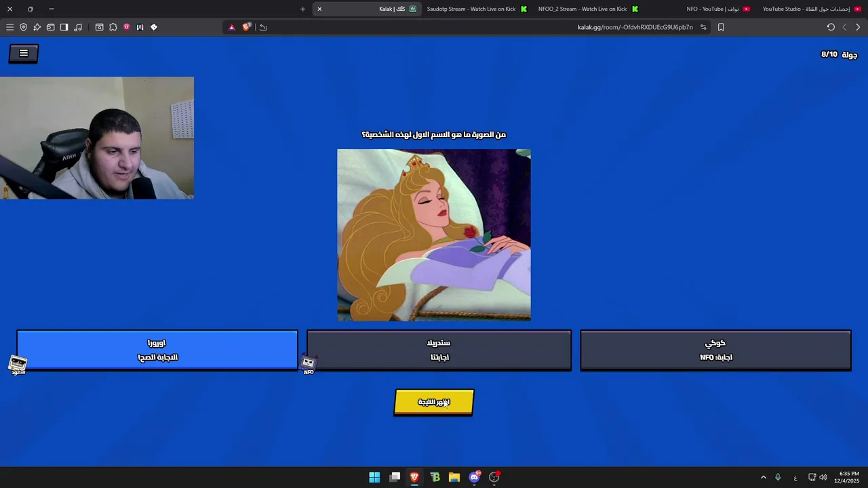Viewport: 868px width, 488px height.
Task: Open a new browser tab with plus
Action: click(302, 9)
